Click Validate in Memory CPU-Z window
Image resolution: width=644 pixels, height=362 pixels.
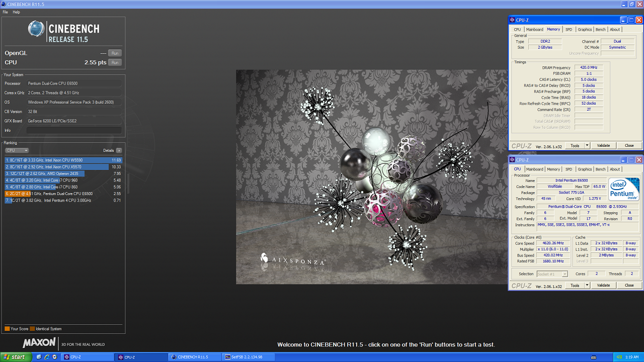coord(603,145)
